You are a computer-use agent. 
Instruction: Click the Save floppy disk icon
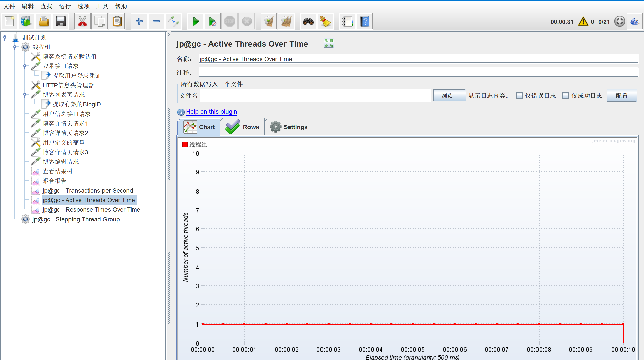pos(60,21)
